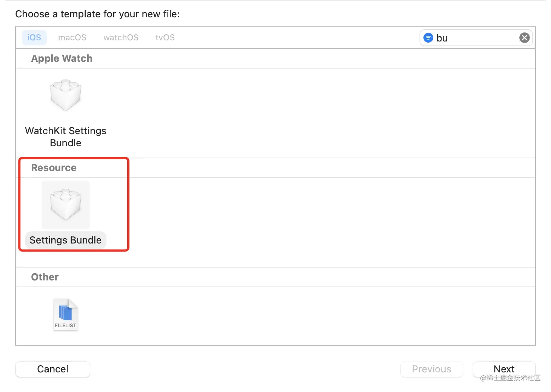Click the Other section header
The width and height of the screenshot is (551, 392).
(45, 277)
